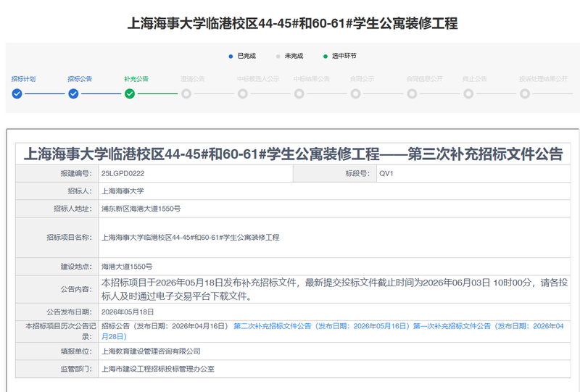Select the 合同公示 step label
Image resolution: width=580 pixels, height=392 pixels.
pyautogui.click(x=362, y=79)
